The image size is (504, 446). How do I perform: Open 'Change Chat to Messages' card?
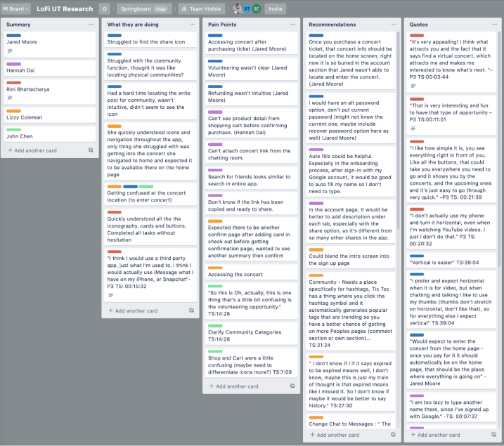(x=350, y=421)
